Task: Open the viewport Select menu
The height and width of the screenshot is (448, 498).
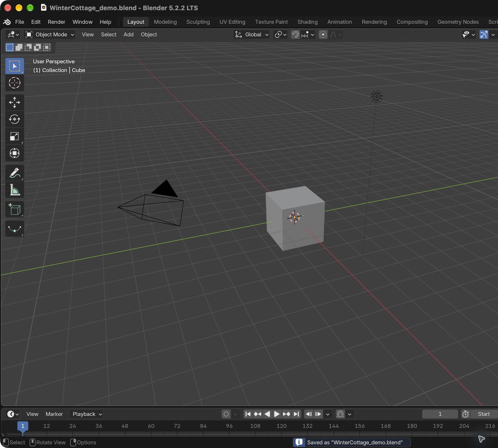Action: [108, 35]
